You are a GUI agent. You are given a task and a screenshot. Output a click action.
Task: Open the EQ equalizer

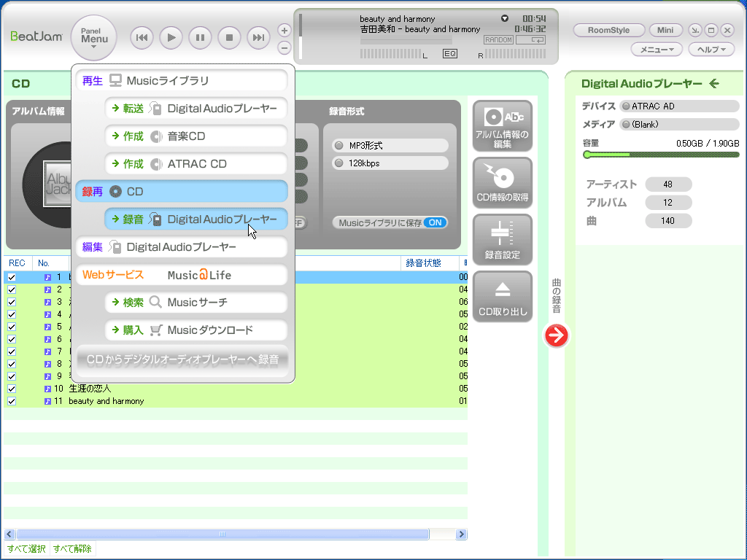click(x=450, y=54)
